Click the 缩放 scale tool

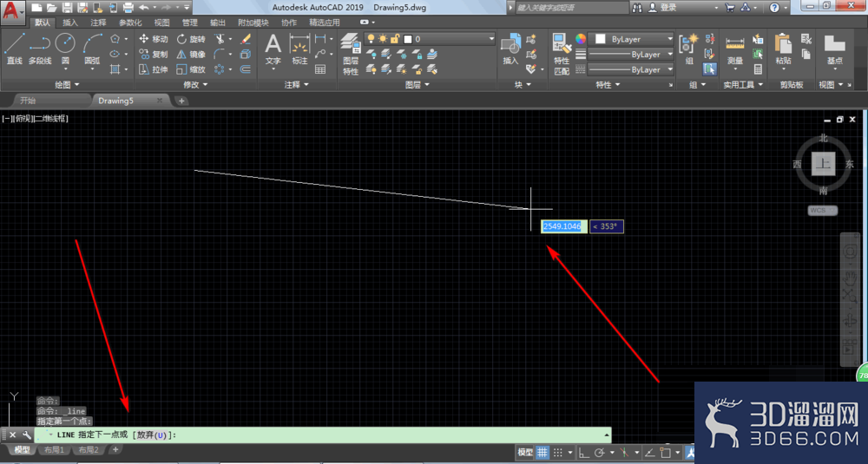(191, 69)
